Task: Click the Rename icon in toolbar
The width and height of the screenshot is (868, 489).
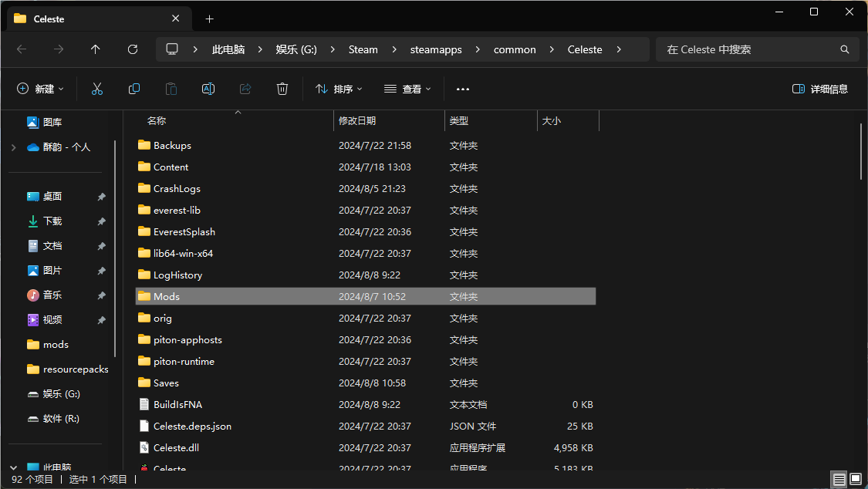Action: point(208,89)
